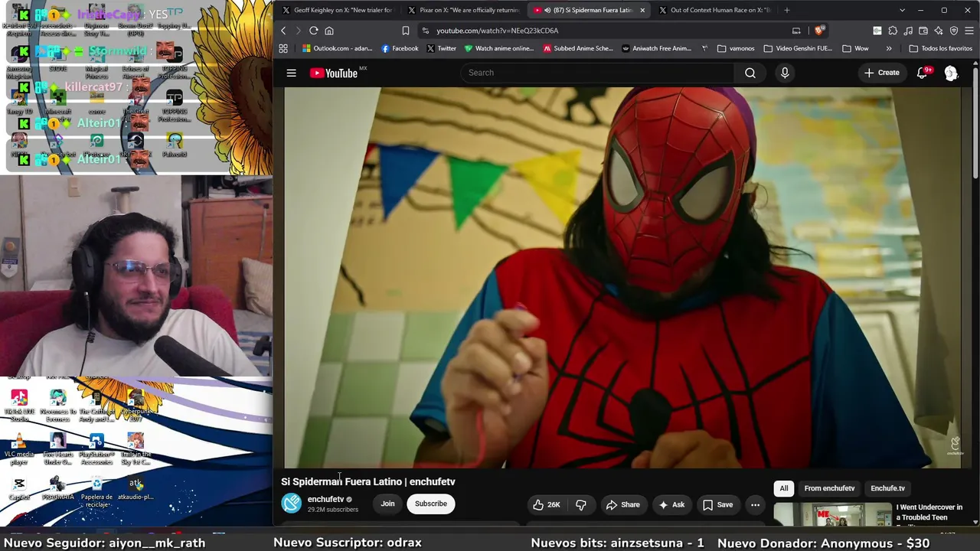Click the Ask button below the video
The image size is (980, 551).
[671, 504]
